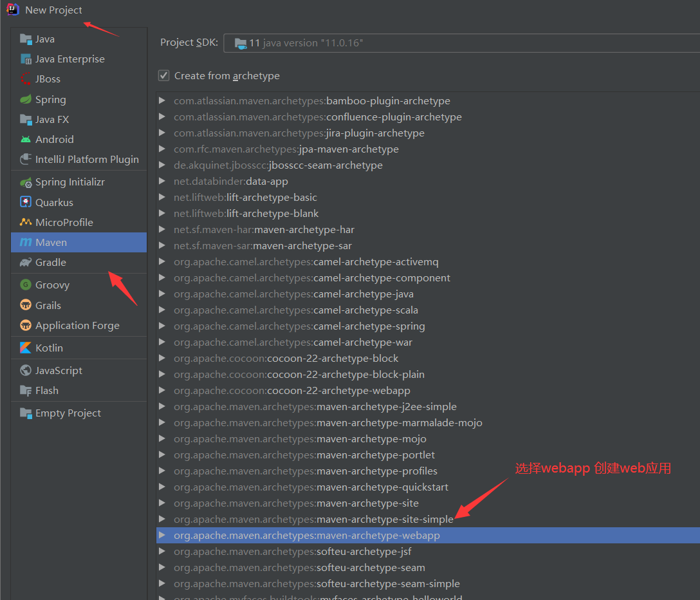Click the Spring leaf icon
Viewport: 700px width, 600px height.
tap(26, 99)
